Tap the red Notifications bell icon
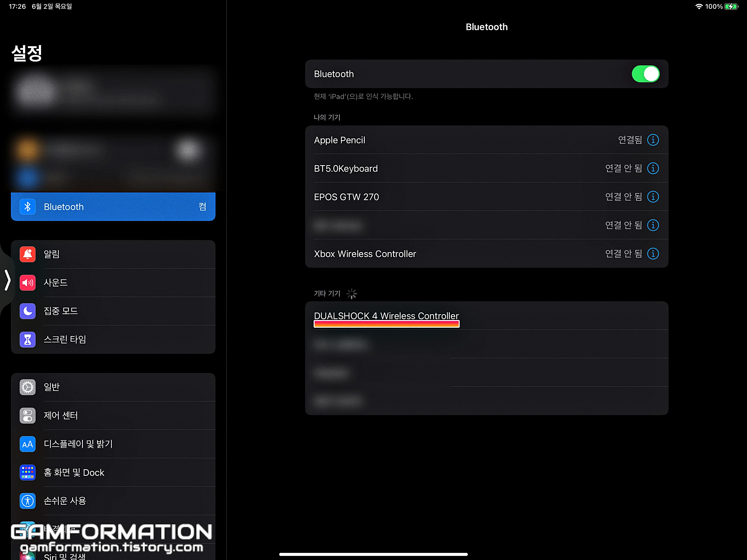 28,254
